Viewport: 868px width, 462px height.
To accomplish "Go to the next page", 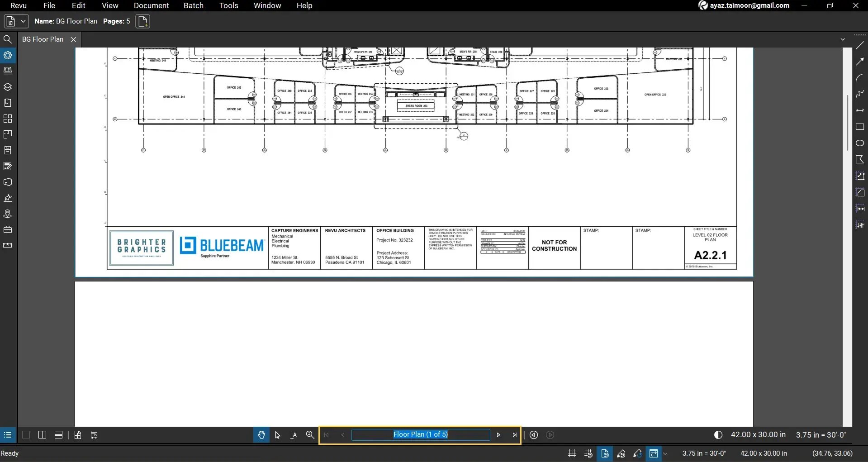I will (498, 435).
